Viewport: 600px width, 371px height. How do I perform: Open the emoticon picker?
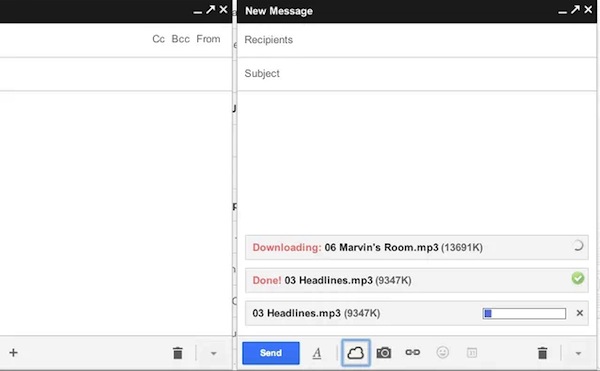[442, 352]
